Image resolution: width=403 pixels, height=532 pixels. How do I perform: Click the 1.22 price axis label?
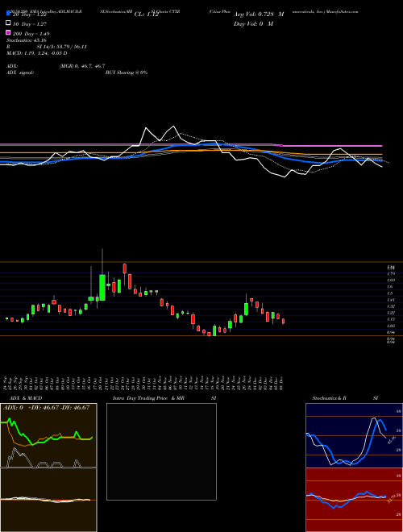pos(390,313)
